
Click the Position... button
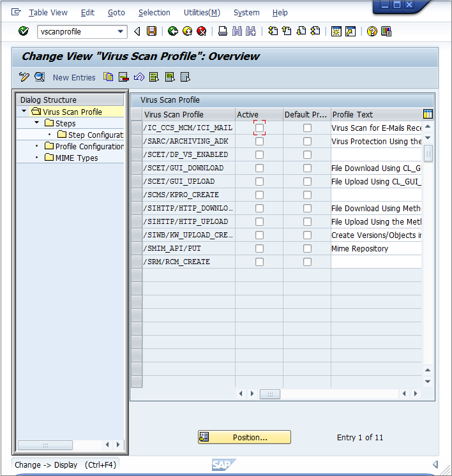[x=245, y=437]
